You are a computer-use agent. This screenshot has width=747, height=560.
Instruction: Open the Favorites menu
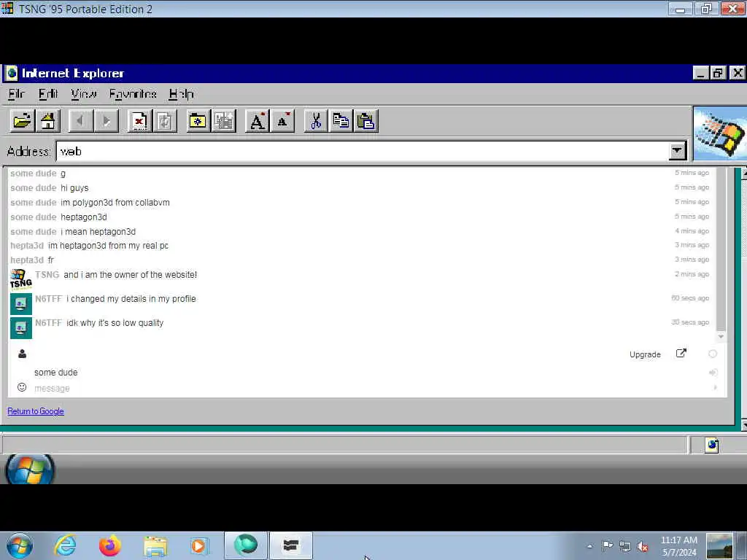(133, 94)
